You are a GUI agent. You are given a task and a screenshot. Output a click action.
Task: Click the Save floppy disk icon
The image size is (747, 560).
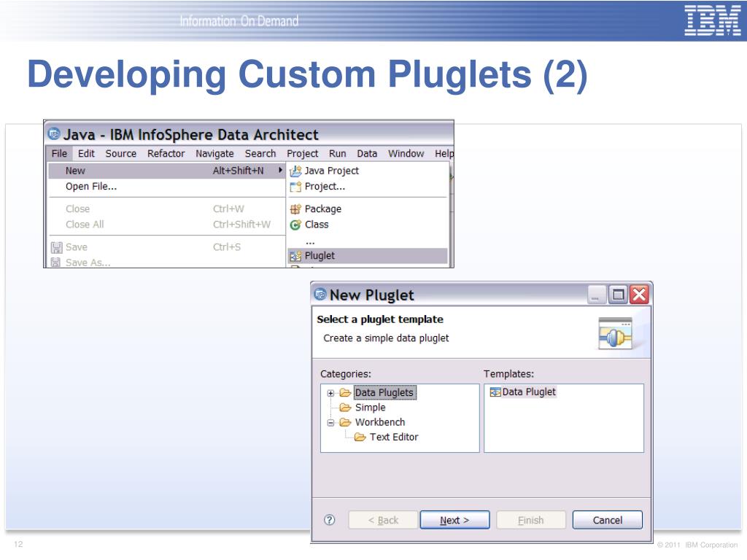pyautogui.click(x=57, y=248)
